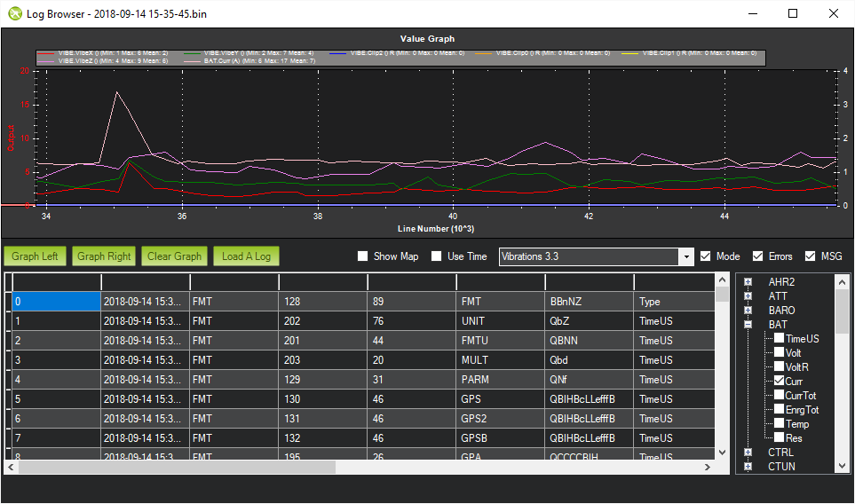Click the QBNN cell in row 2
Image resolution: width=855 pixels, height=504 pixels.
tap(590, 341)
